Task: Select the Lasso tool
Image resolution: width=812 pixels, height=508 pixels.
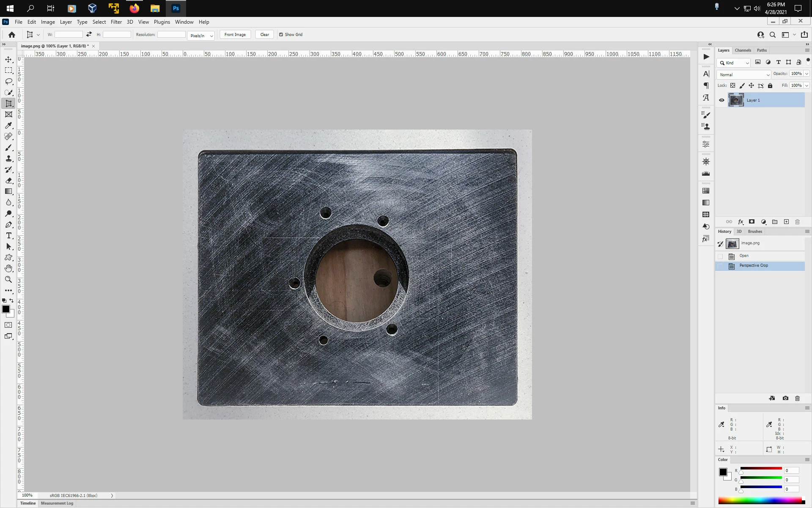Action: coord(8,81)
